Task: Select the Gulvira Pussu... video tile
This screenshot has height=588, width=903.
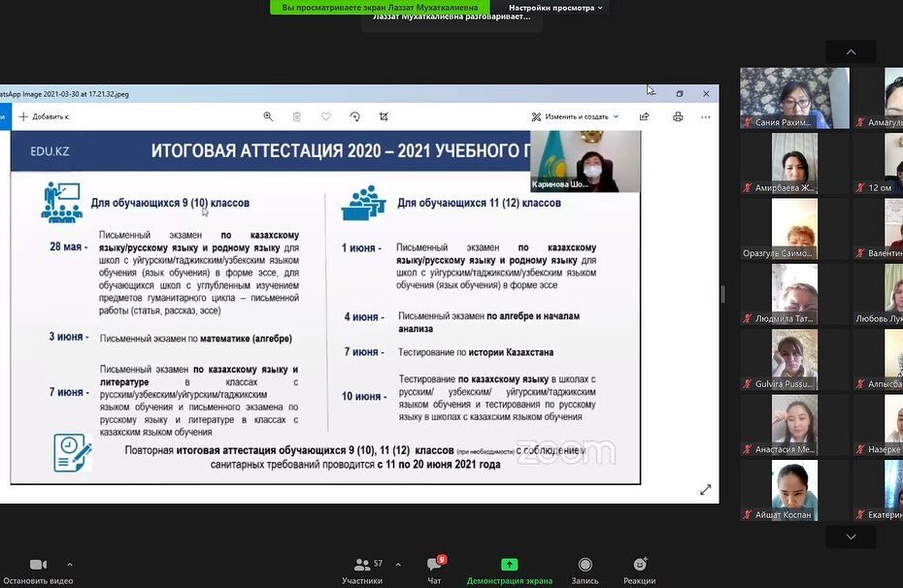Action: (794, 360)
